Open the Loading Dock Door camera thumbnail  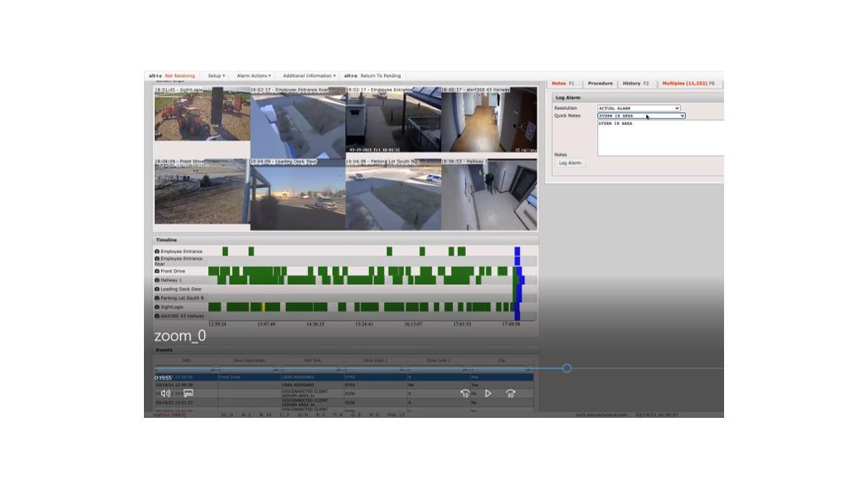click(x=298, y=194)
